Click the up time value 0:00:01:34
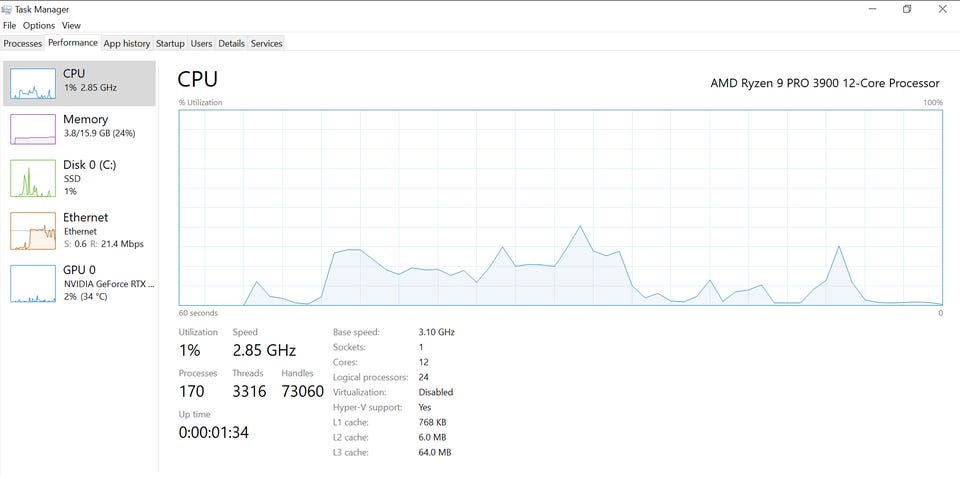 (214, 432)
